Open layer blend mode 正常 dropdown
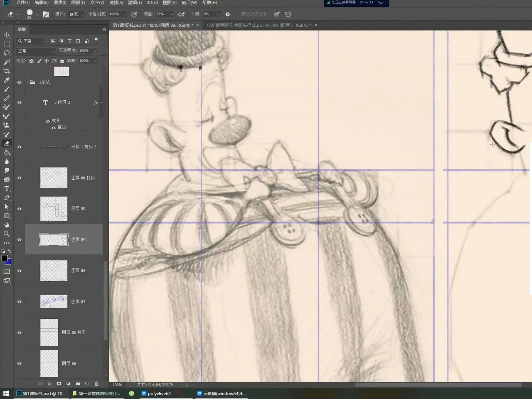Viewport: 532px width, 399px height. click(x=36, y=51)
